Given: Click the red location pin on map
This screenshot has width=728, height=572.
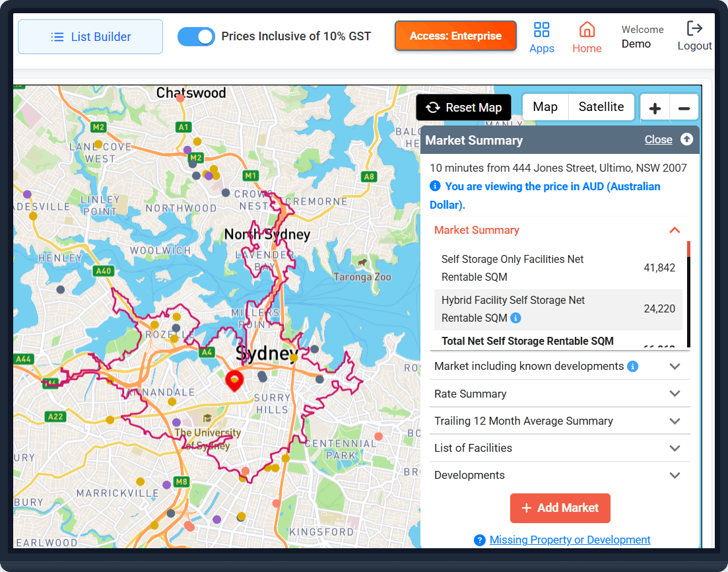Looking at the screenshot, I should (x=234, y=380).
